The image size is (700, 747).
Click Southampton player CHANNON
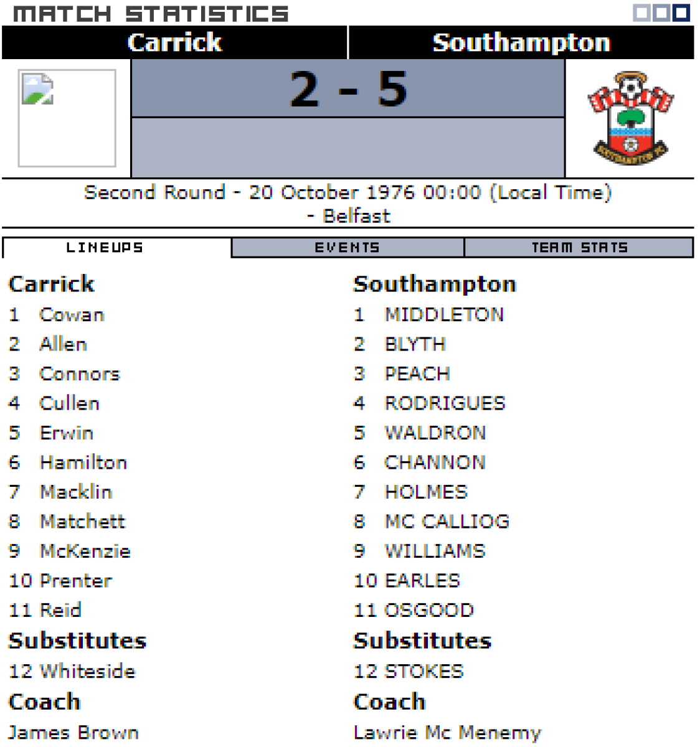pos(435,463)
